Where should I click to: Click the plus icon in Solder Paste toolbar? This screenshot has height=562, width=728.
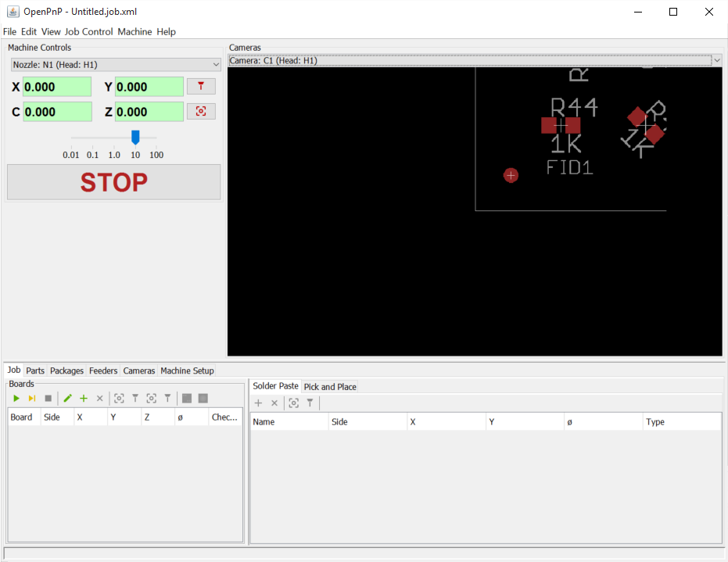[x=259, y=403]
